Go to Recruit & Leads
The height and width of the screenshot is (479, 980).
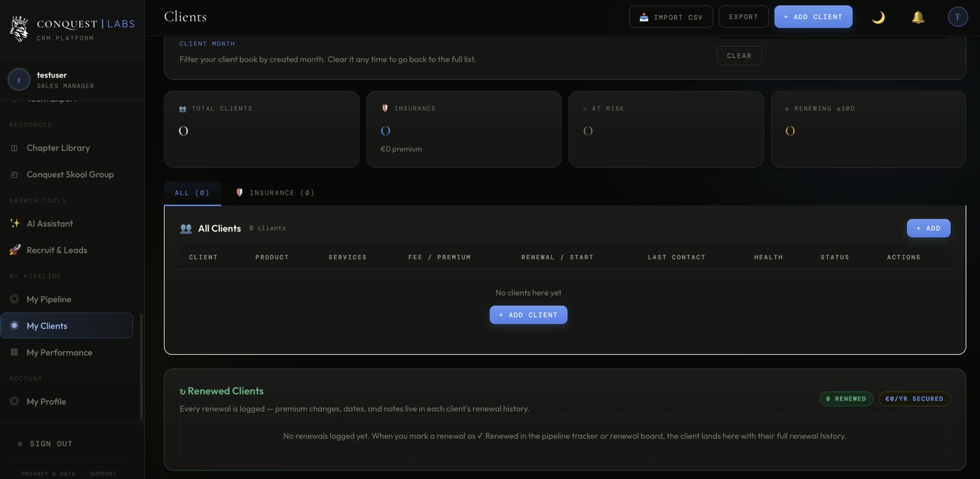[x=57, y=250]
